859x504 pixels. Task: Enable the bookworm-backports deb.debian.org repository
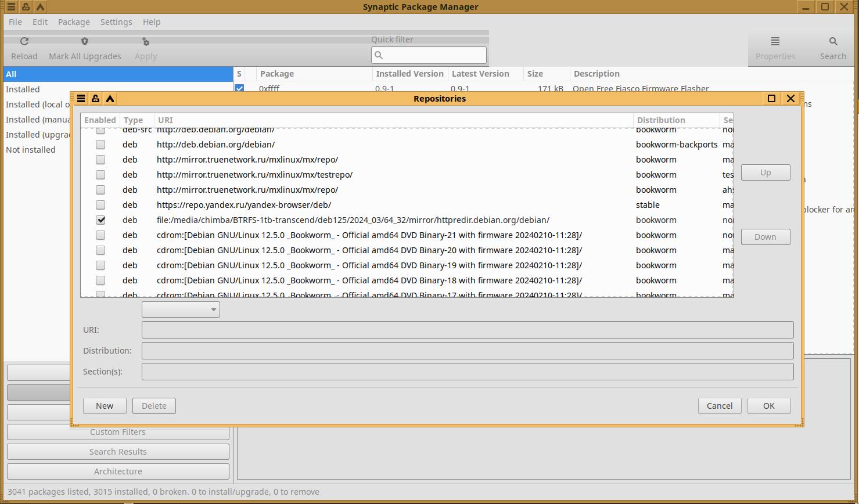100,145
